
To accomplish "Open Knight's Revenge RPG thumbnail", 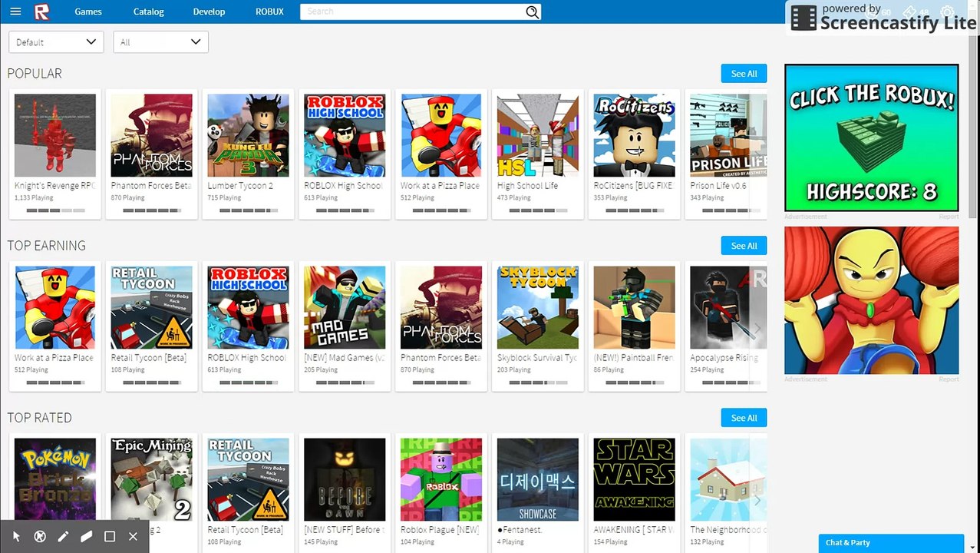I will pyautogui.click(x=55, y=135).
